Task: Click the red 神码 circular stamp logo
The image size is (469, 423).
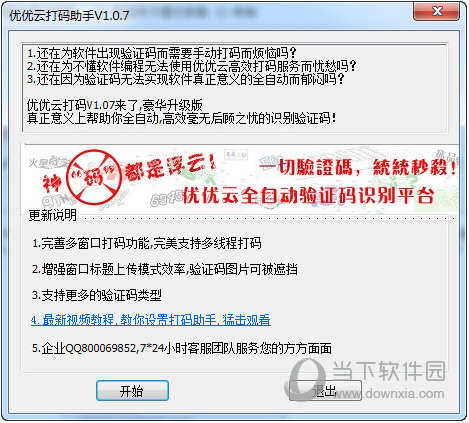Action: (94, 177)
